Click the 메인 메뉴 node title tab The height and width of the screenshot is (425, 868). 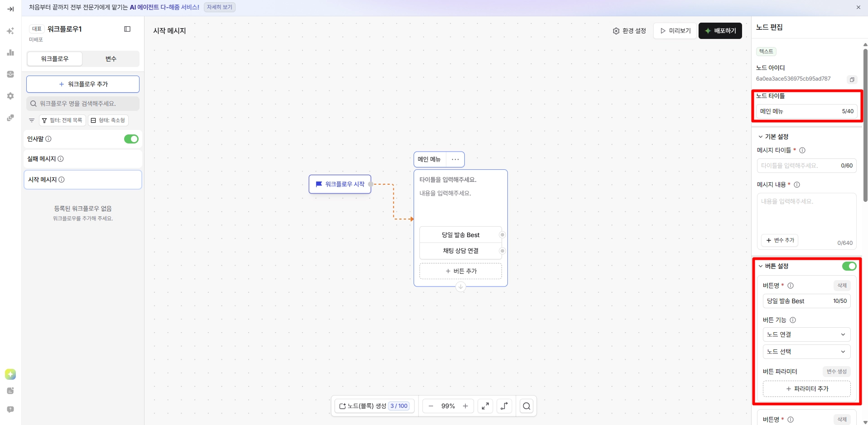[x=429, y=159]
